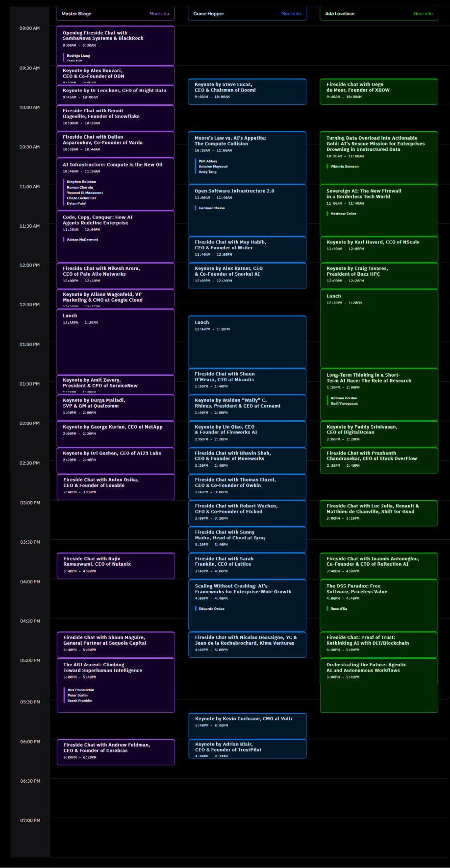Select the Ada Lovelace column header

(379, 14)
